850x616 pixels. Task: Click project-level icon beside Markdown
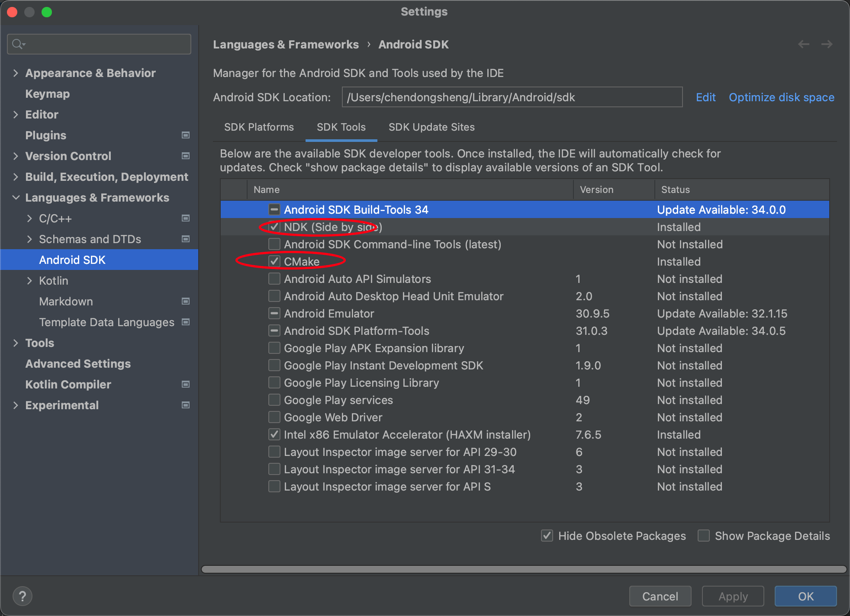[186, 302]
